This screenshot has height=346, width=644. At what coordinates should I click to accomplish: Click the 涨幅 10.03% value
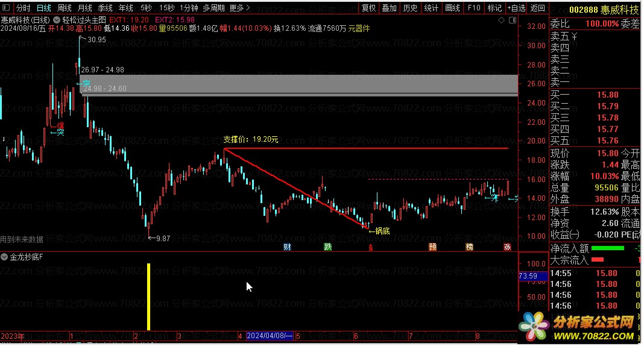(x=605, y=176)
